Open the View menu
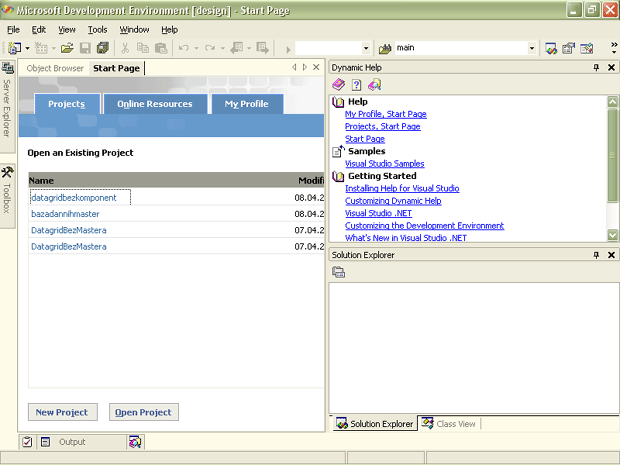 [67, 30]
